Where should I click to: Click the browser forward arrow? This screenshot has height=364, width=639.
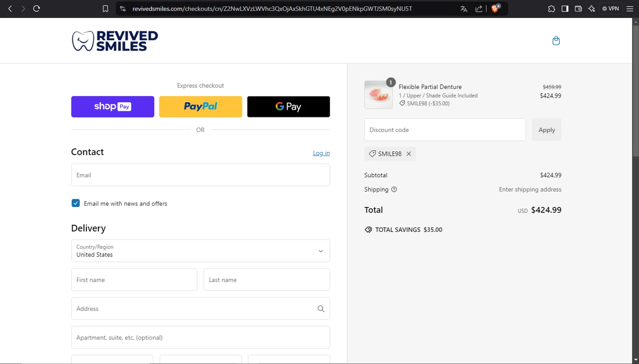coord(23,9)
